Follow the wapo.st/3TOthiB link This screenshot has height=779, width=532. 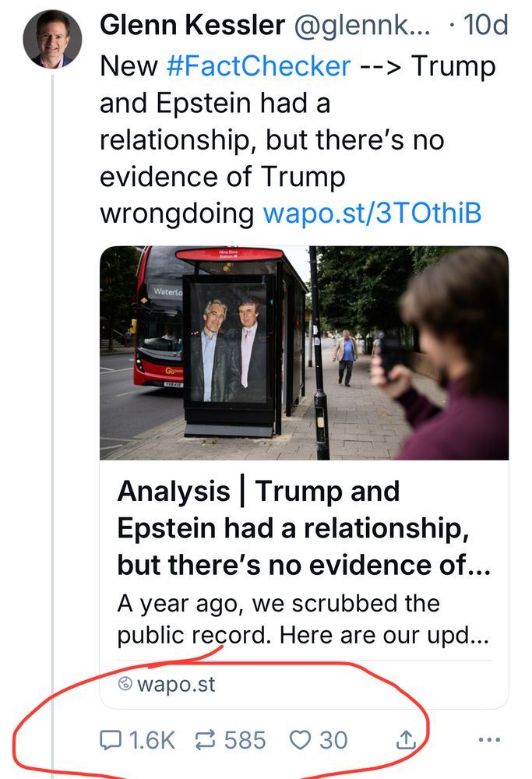(x=372, y=213)
